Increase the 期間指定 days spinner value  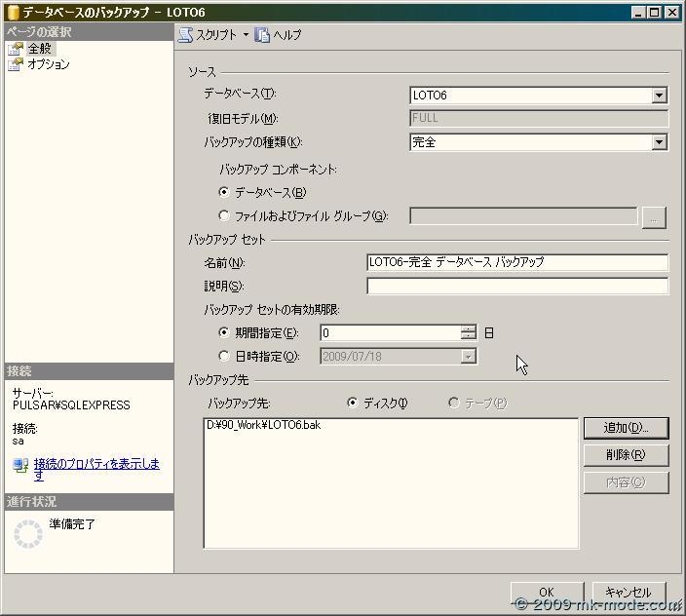pos(469,328)
